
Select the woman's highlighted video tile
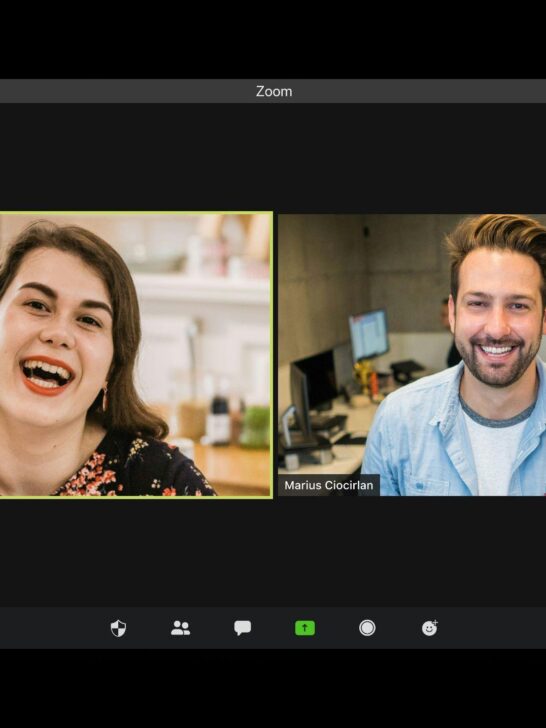click(x=136, y=355)
